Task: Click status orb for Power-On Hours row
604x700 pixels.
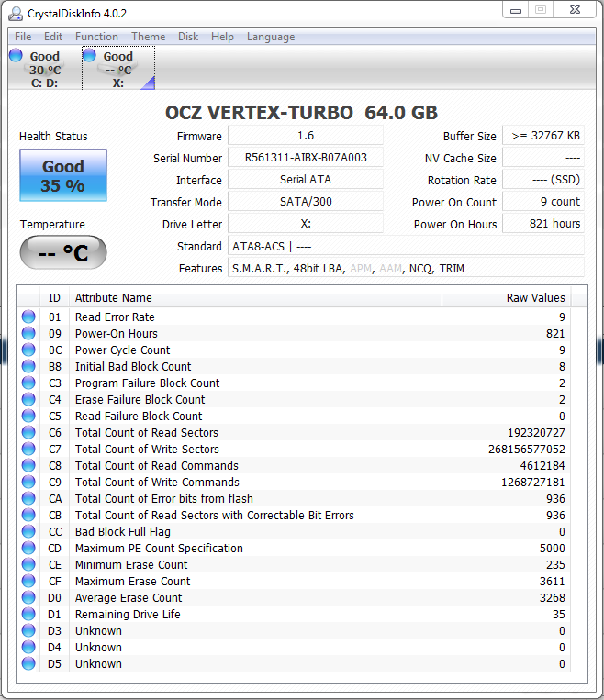Action: tap(28, 333)
